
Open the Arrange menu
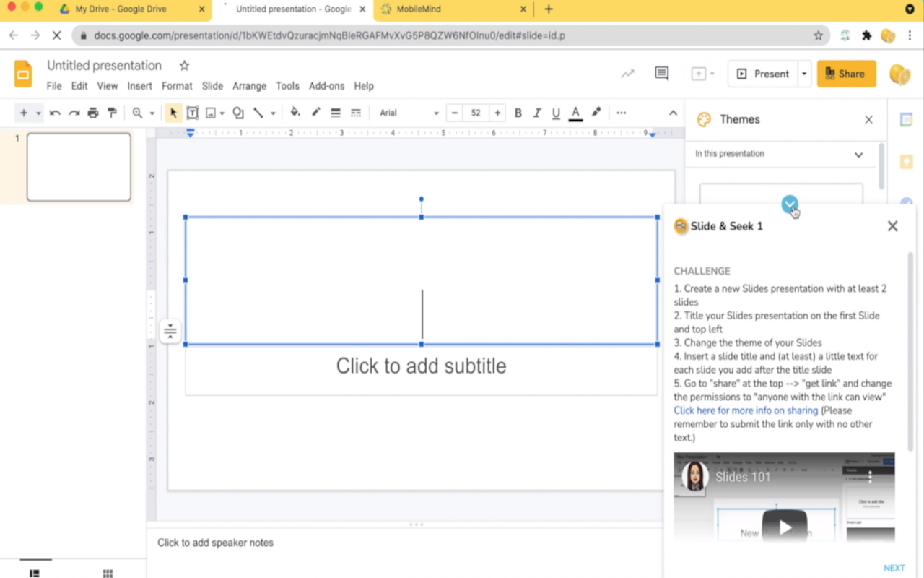[x=249, y=86]
